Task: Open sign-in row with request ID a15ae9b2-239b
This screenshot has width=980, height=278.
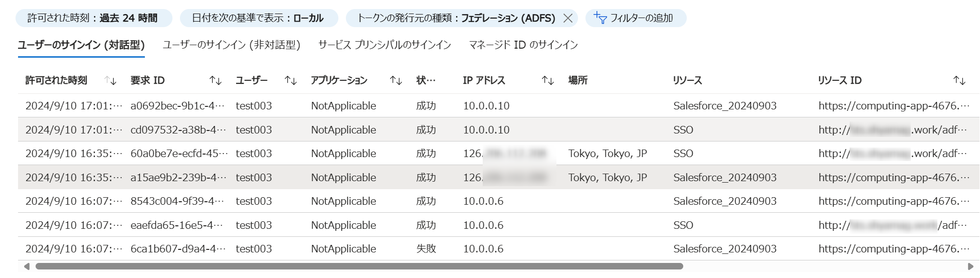Action: point(499,178)
